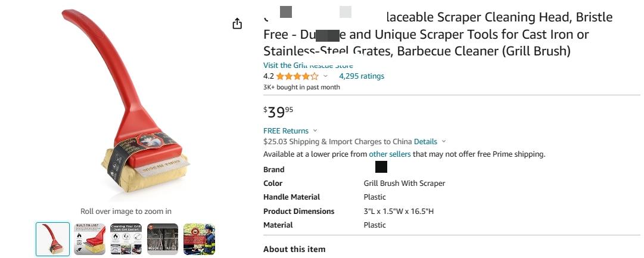
Task: Click the product title text
Action: point(438,34)
